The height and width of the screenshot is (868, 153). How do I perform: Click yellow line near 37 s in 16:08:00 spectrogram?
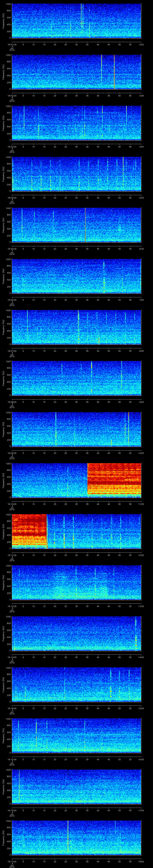point(91,377)
